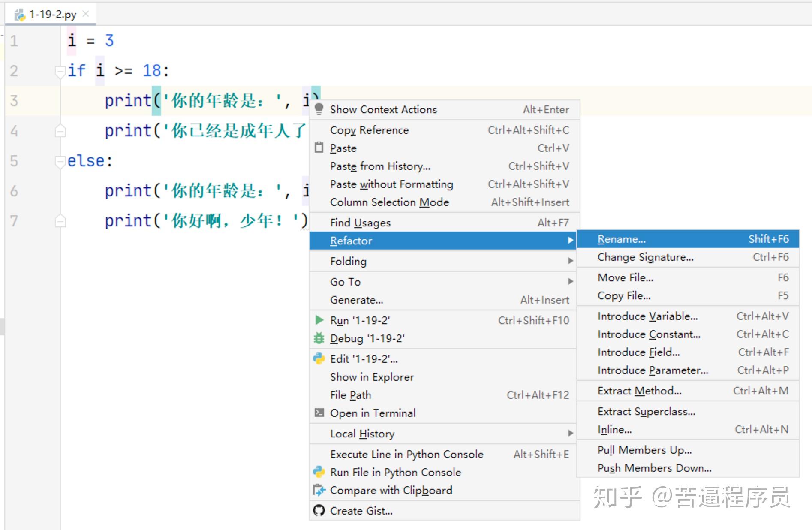This screenshot has width=812, height=530.
Task: Click the Open in Terminal icon
Action: tap(319, 412)
